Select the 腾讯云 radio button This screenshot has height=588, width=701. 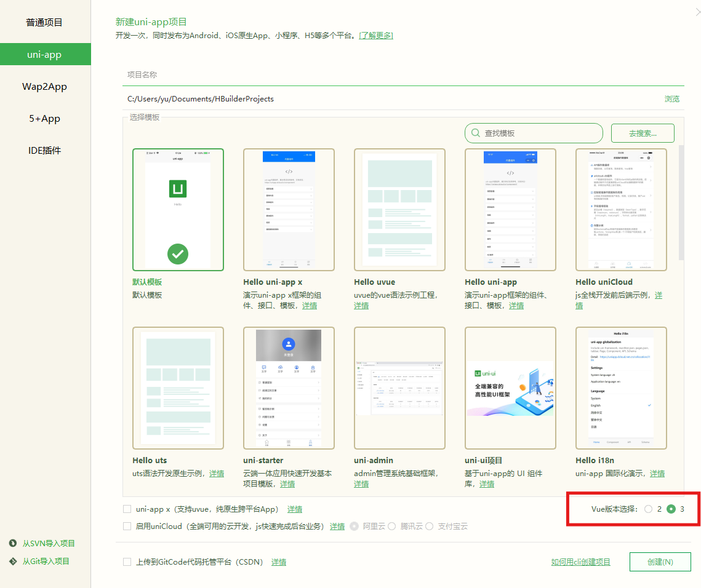[391, 526]
